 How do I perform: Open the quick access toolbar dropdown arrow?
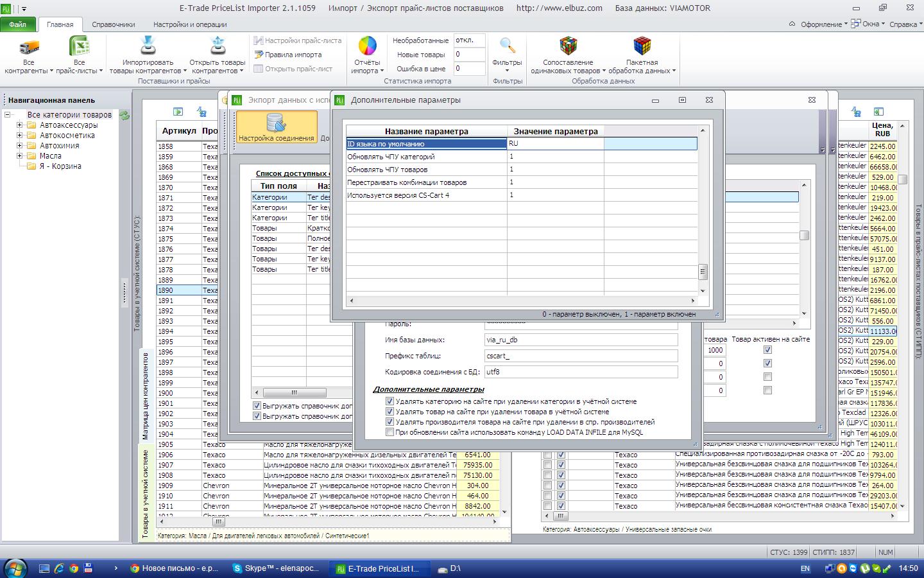(24, 9)
